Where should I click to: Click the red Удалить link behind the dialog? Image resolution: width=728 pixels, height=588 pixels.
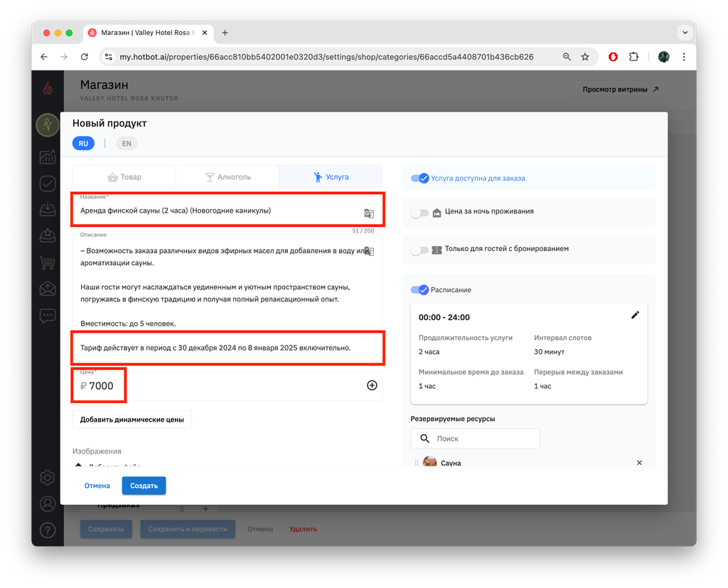pos(303,529)
